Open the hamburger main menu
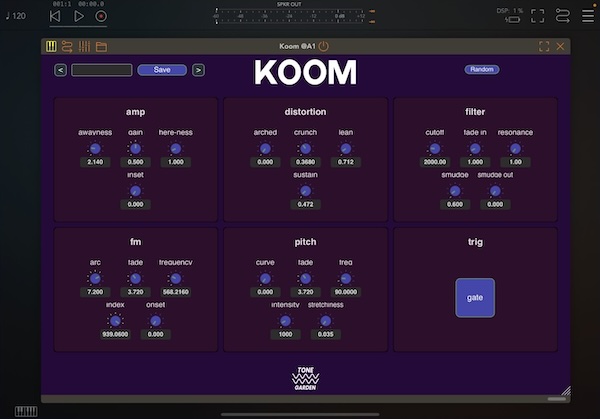 [588, 16]
